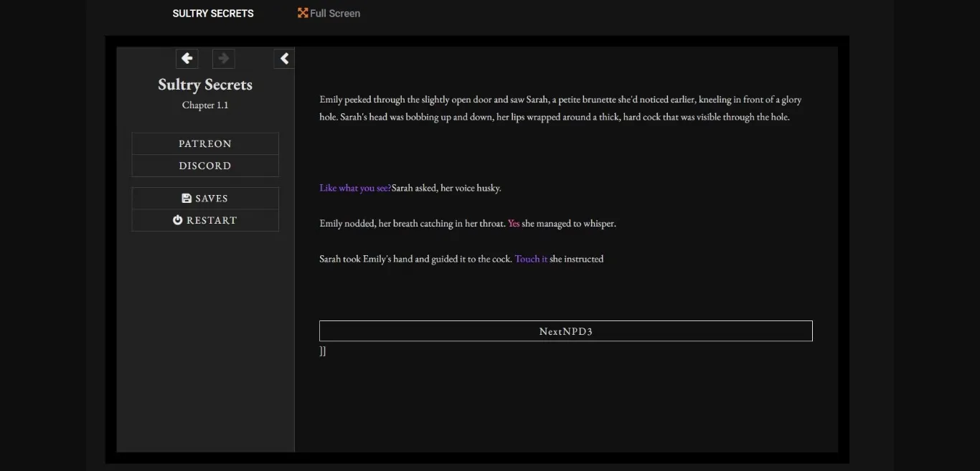Click the orange fullscreen expand icon
This screenshot has height=471, width=980.
(302, 12)
